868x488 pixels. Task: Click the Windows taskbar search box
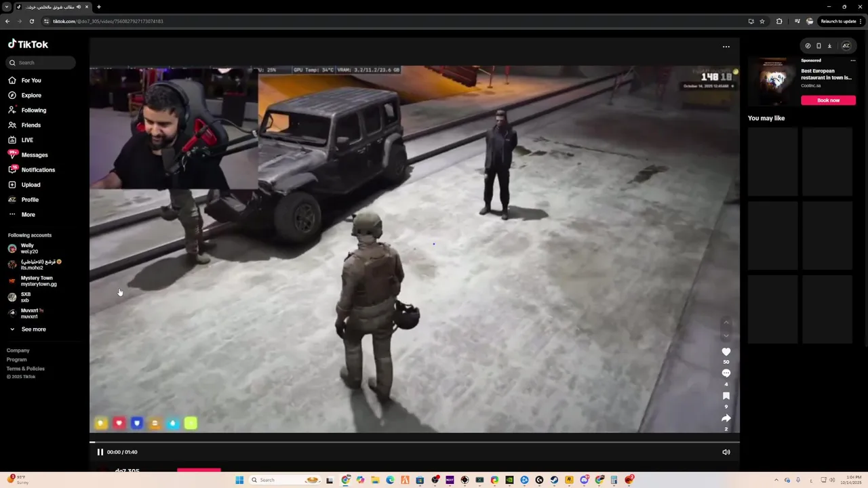285,480
